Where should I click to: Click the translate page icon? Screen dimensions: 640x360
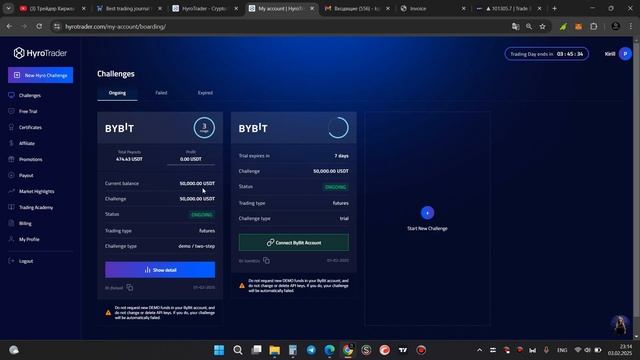[516, 27]
